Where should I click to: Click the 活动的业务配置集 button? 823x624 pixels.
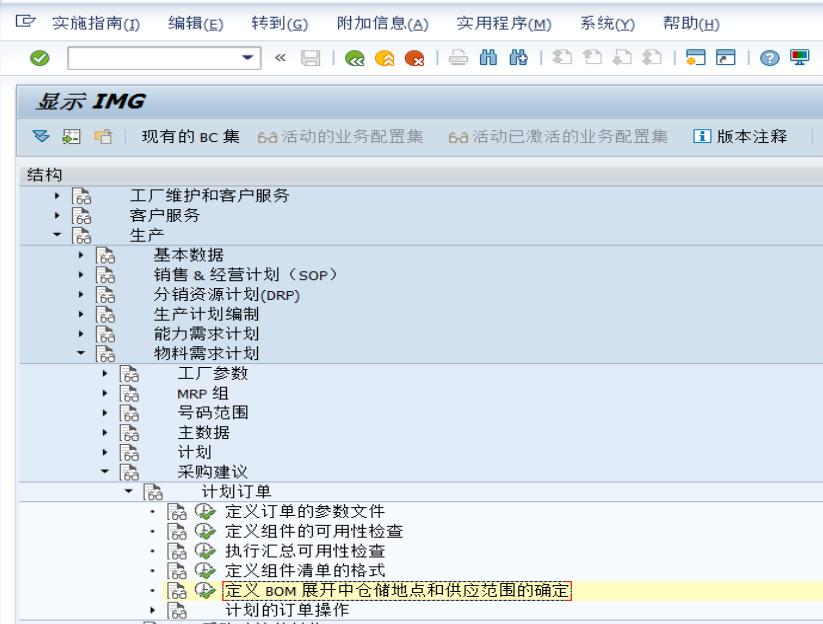pyautogui.click(x=341, y=137)
